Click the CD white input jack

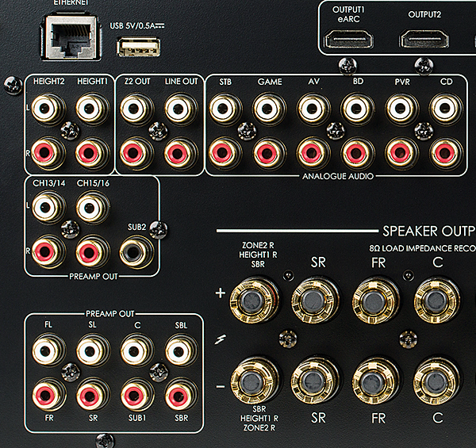click(x=446, y=109)
